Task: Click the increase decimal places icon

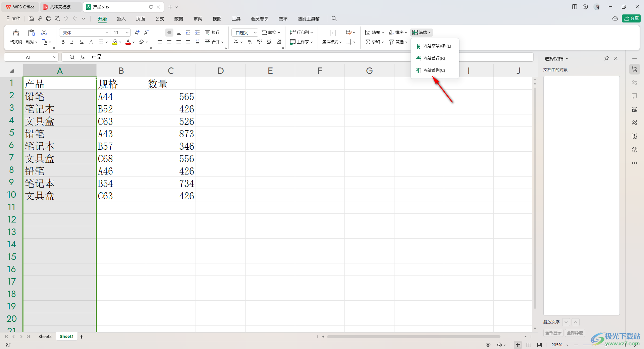Action: click(x=269, y=42)
